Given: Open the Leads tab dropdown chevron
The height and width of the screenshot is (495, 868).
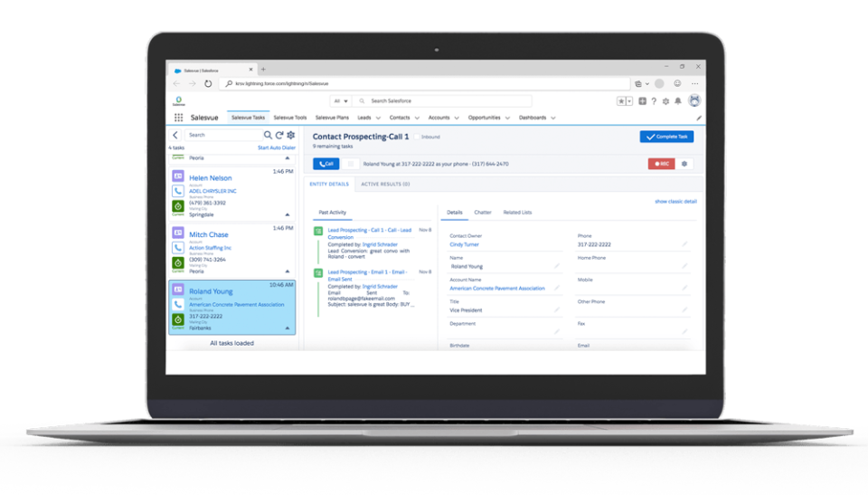Looking at the screenshot, I should pyautogui.click(x=378, y=118).
